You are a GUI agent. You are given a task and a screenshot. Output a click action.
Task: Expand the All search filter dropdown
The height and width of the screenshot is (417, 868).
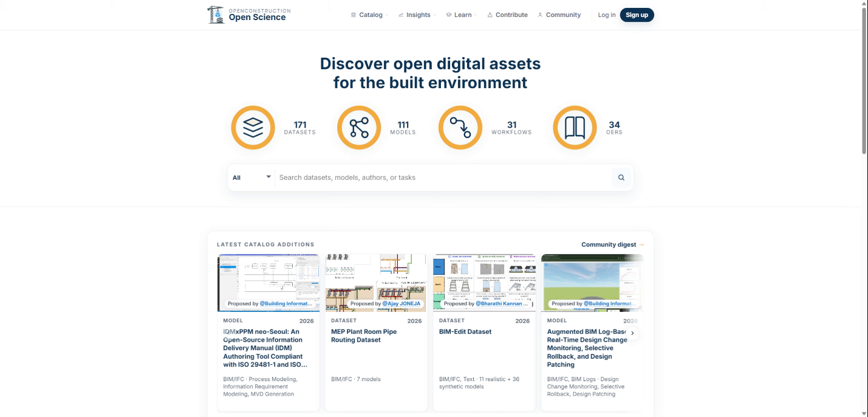pos(251,177)
